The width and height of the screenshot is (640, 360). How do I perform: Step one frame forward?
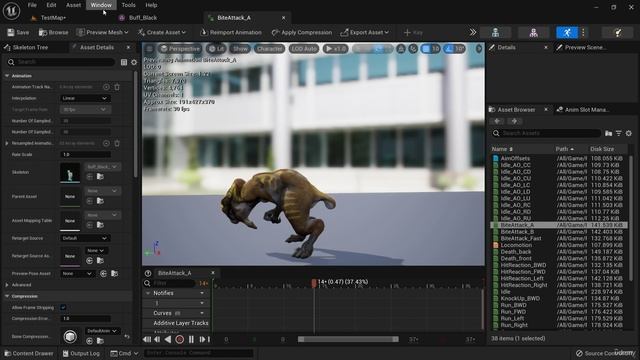point(202,339)
